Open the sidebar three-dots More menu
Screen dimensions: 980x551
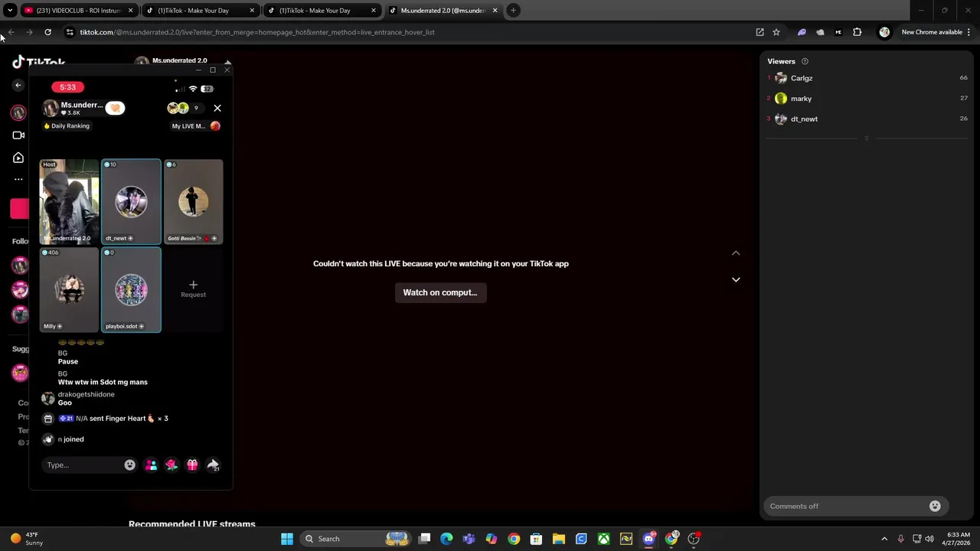pyautogui.click(x=18, y=179)
